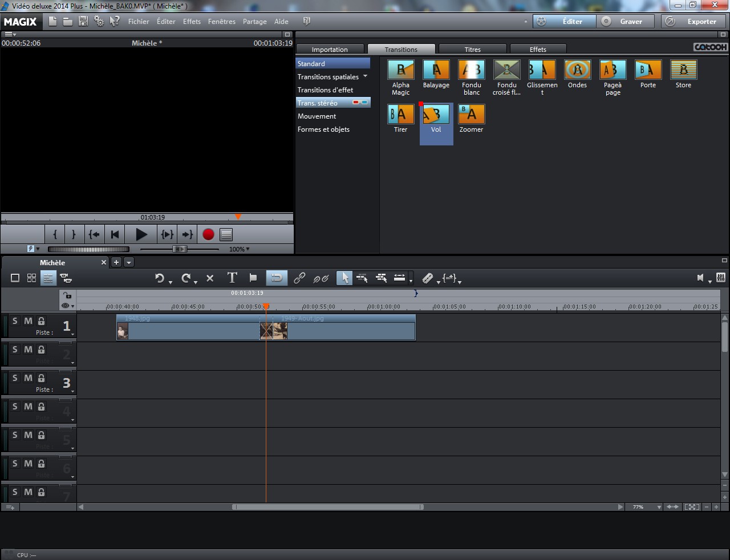Open the Effets menu in menu bar
730x560 pixels.
pos(192,22)
